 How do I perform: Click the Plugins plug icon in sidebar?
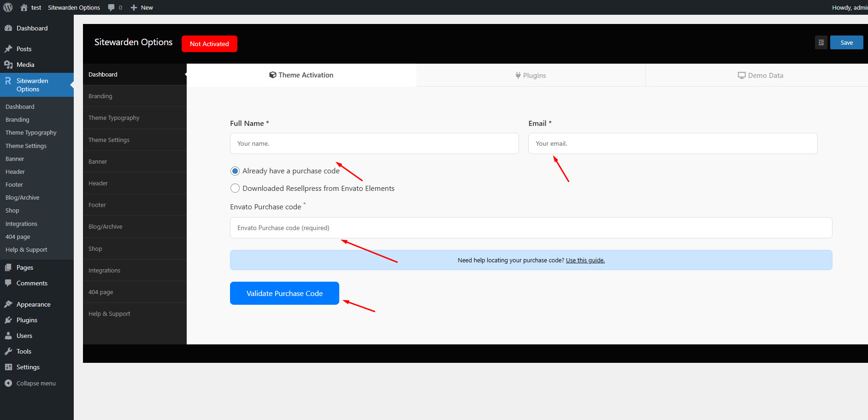click(8, 320)
